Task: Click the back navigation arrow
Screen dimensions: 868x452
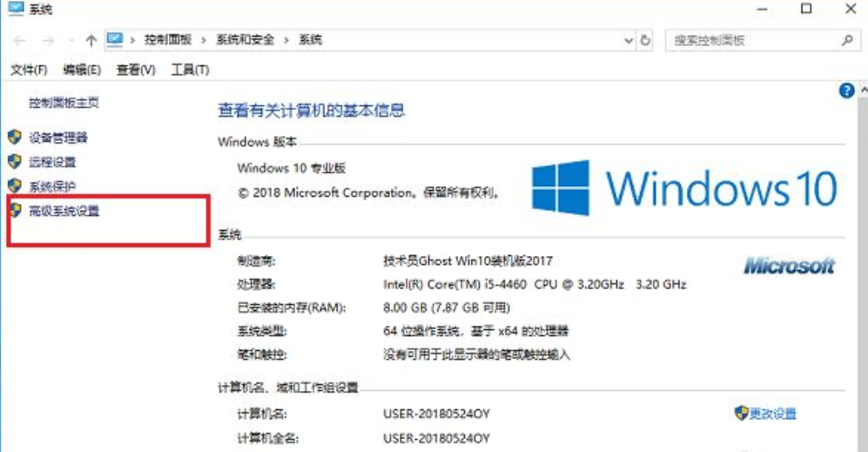Action: [20, 40]
